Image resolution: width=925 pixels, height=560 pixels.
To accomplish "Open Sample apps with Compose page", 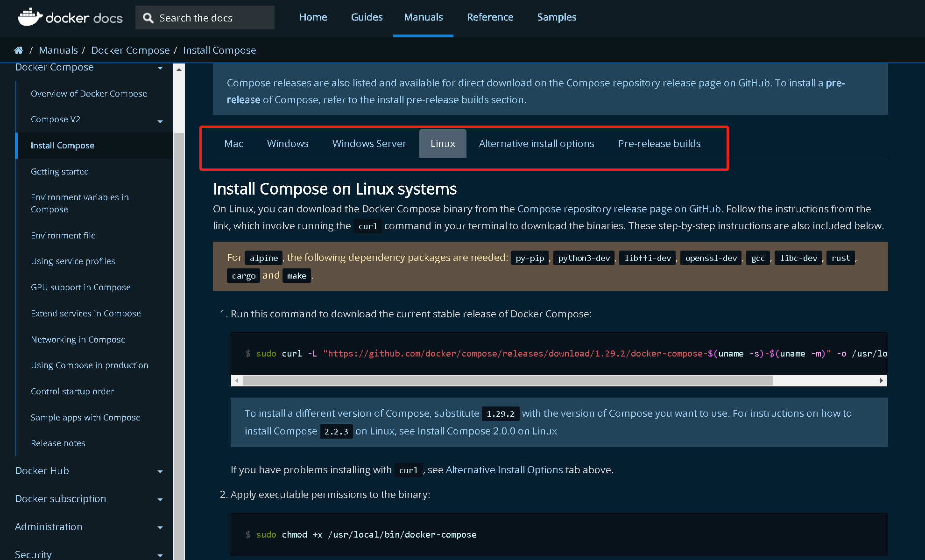I will 85,417.
